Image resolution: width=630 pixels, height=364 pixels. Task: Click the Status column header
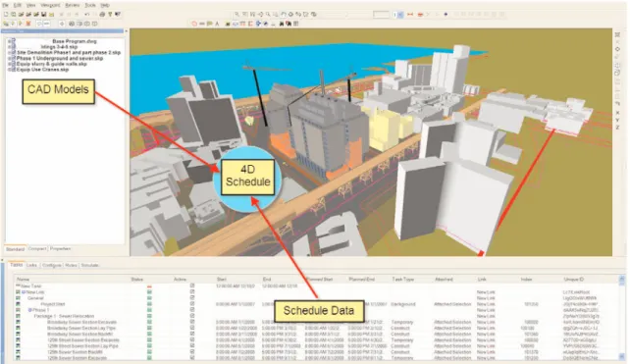137,280
